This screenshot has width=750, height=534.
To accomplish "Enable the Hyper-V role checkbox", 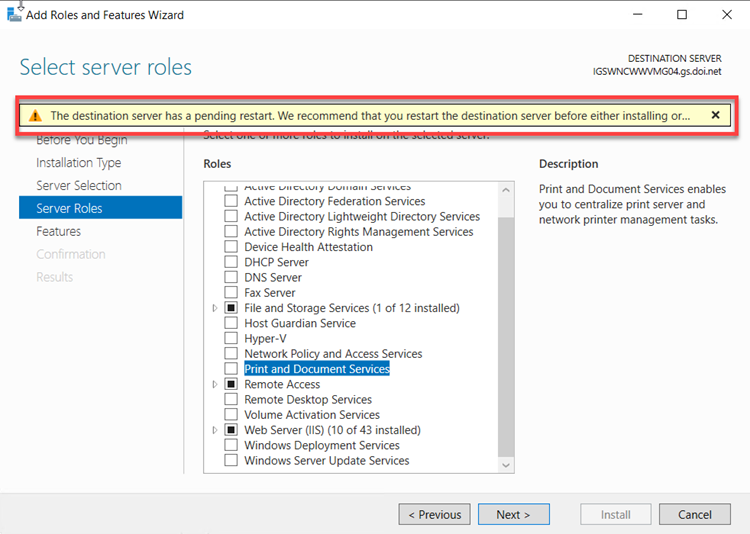I will click(231, 339).
